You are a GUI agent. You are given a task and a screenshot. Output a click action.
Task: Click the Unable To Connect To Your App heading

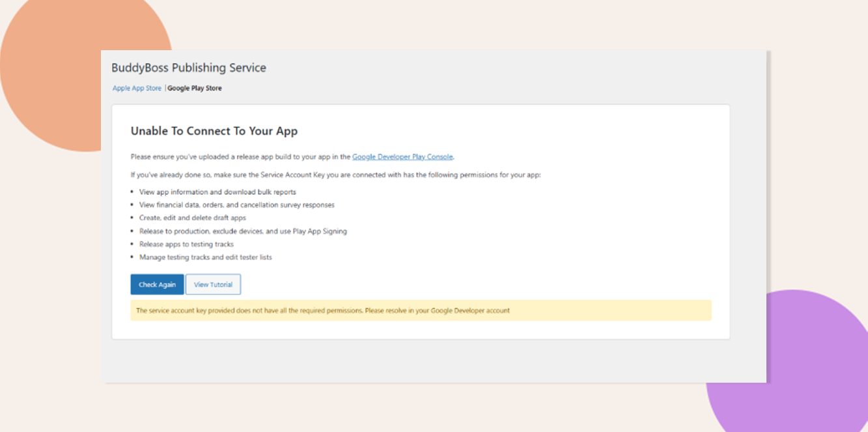click(x=214, y=131)
